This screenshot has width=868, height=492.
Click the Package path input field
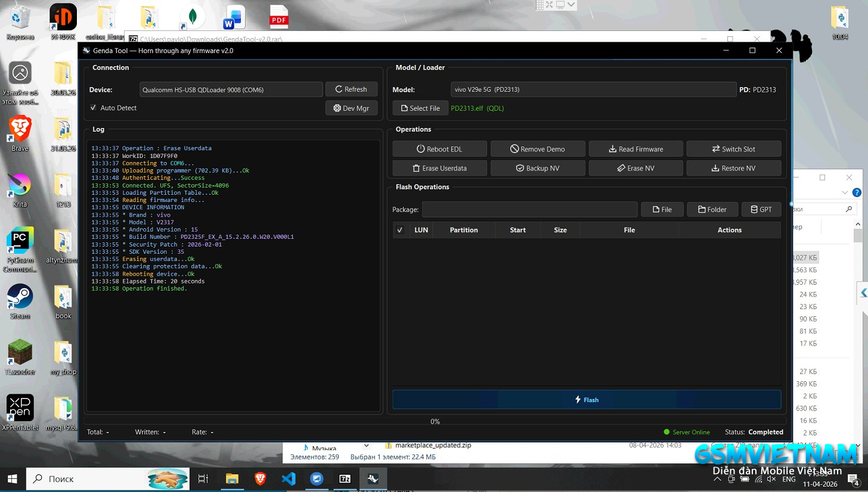point(529,210)
